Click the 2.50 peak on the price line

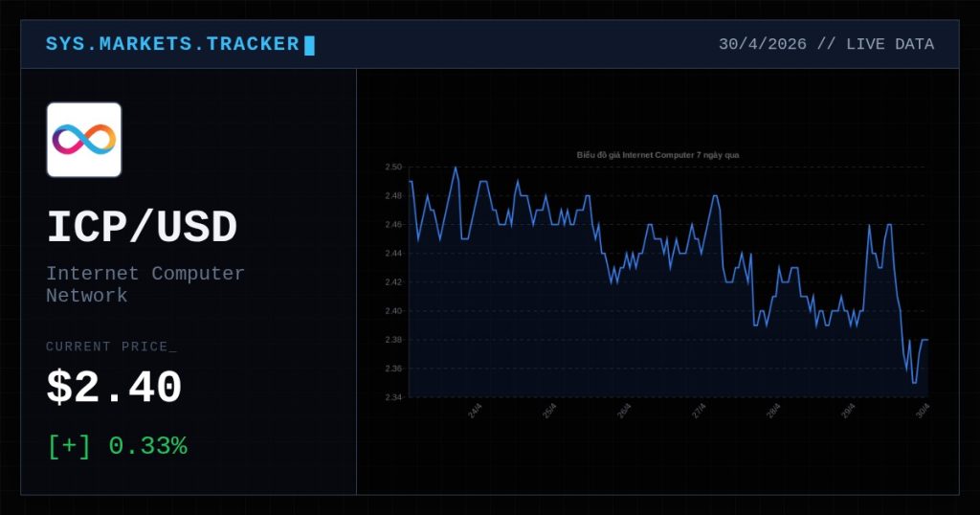click(x=455, y=168)
